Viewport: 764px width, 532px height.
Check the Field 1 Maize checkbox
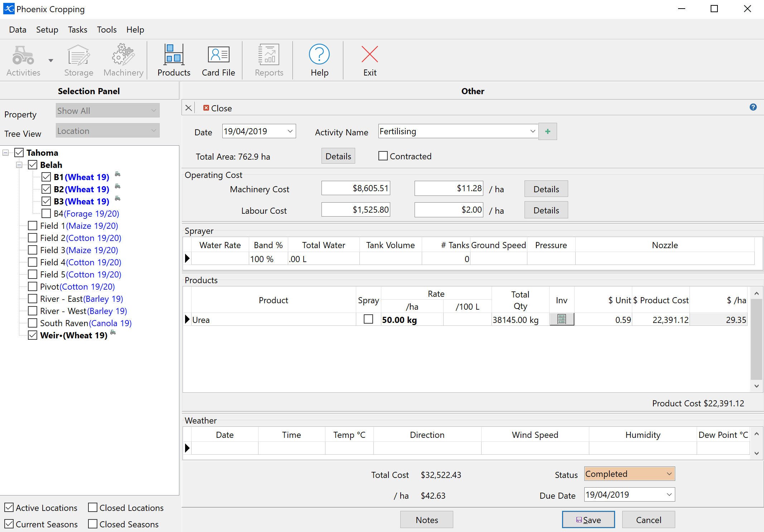[33, 226]
